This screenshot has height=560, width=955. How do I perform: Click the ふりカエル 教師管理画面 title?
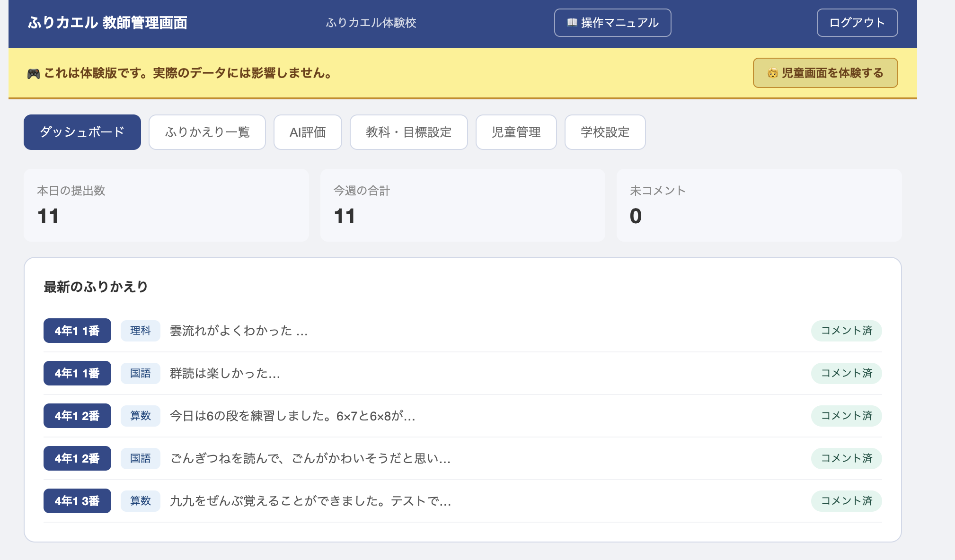click(x=107, y=22)
